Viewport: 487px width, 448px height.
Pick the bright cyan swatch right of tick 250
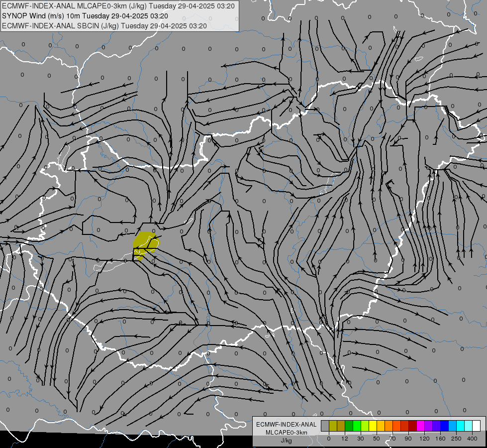(x=460, y=426)
